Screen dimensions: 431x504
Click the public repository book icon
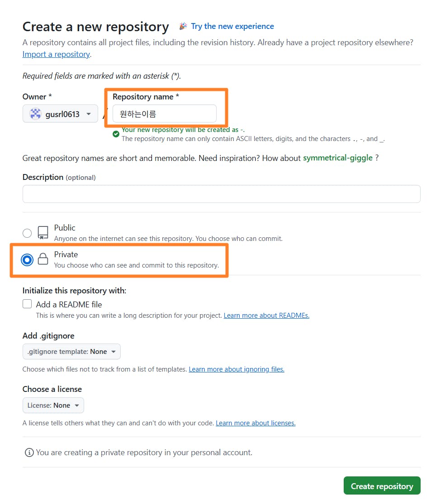(x=43, y=232)
